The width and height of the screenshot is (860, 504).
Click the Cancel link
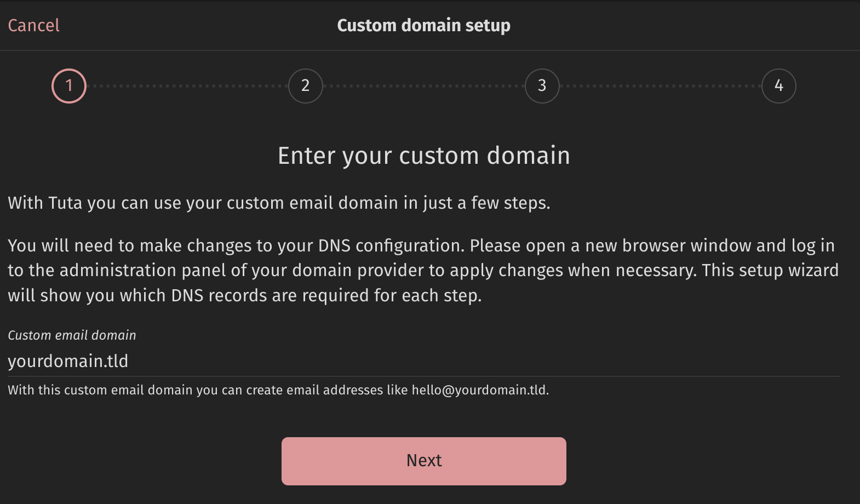click(33, 25)
